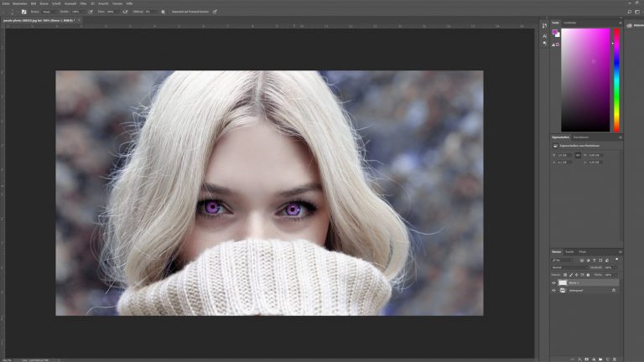Click the add layer mask icon
The width and height of the screenshot is (644, 362).
585,358
